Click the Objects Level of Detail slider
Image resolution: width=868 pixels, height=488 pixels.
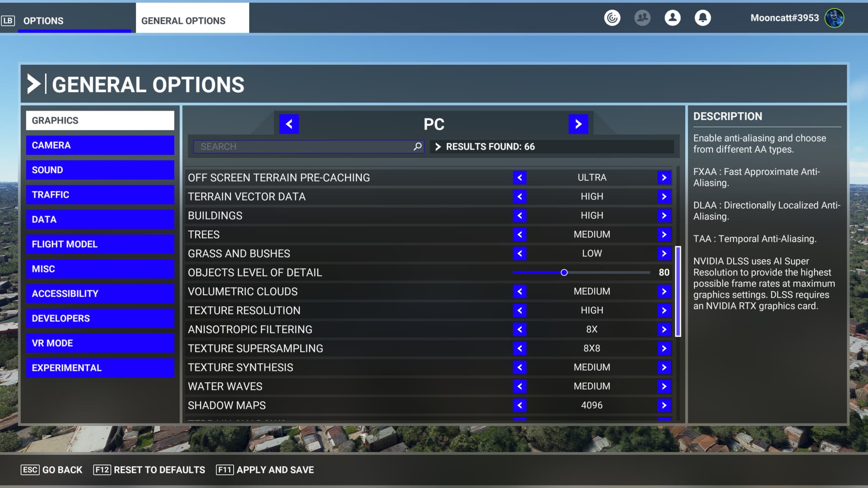564,272
